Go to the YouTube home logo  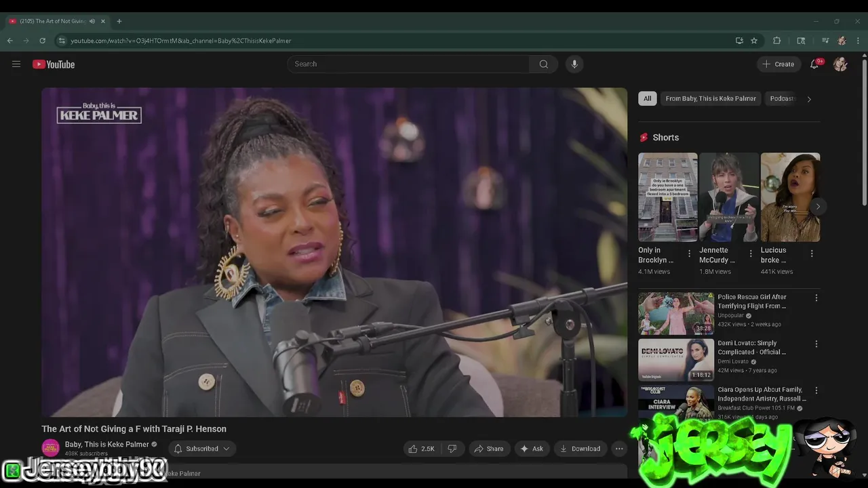(54, 64)
